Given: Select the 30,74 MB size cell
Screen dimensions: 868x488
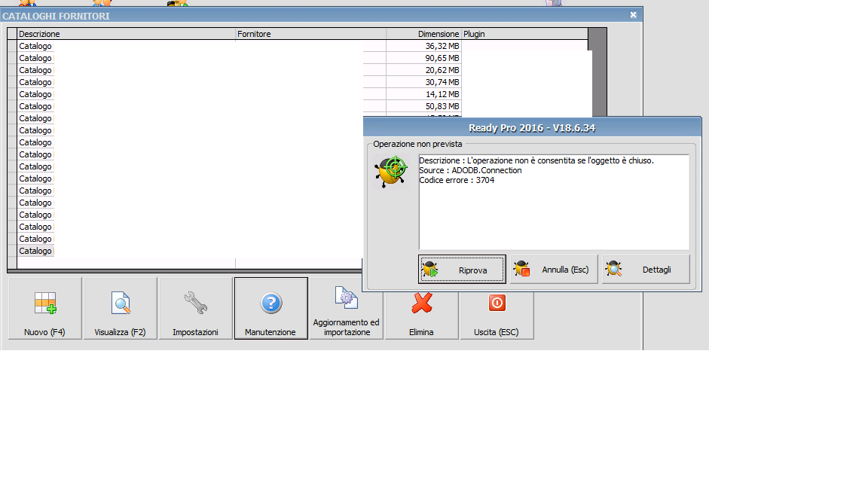Looking at the screenshot, I should (x=423, y=82).
